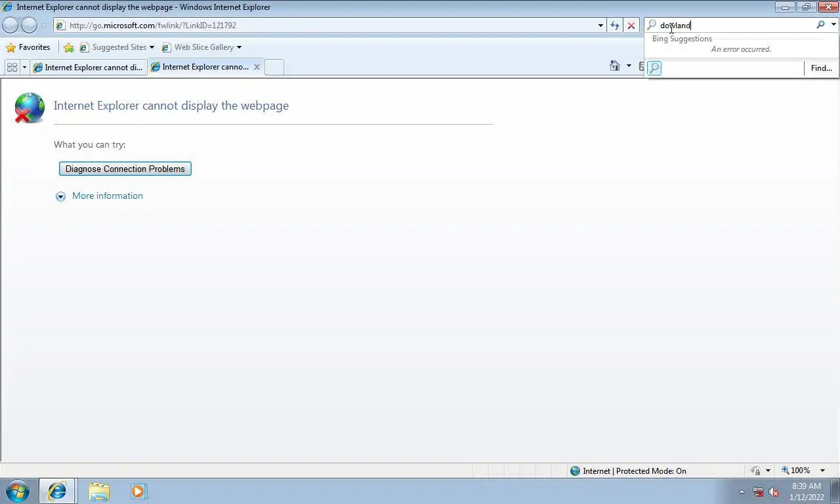
Task: Click the Refresh page icon
Action: click(615, 26)
